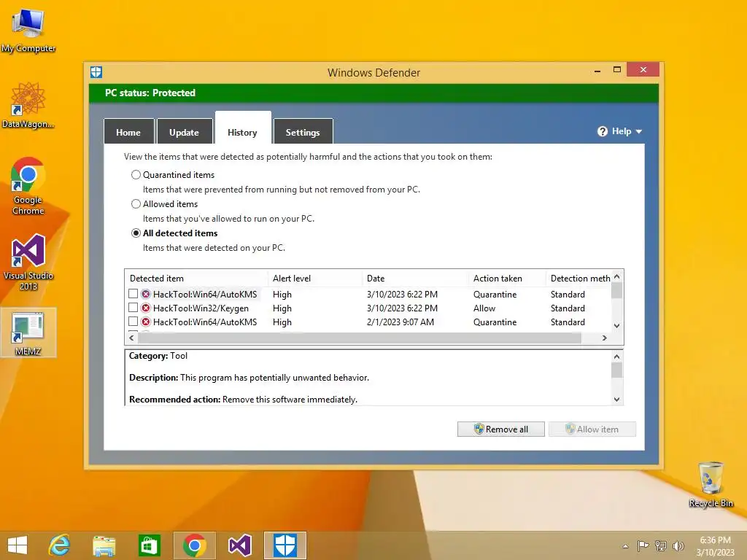Viewport: 747px width, 560px height.
Task: Click the taskbar clock showing 6:36 PM
Action: click(x=715, y=545)
